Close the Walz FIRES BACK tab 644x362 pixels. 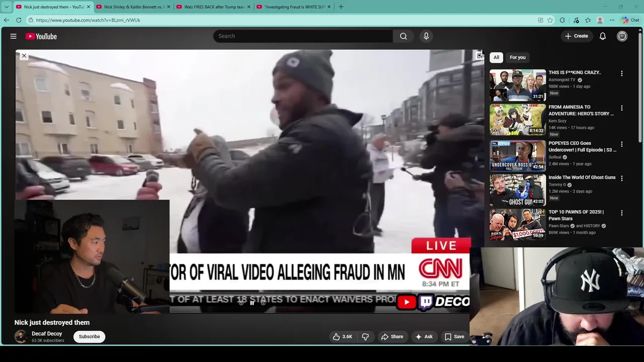coord(249,7)
